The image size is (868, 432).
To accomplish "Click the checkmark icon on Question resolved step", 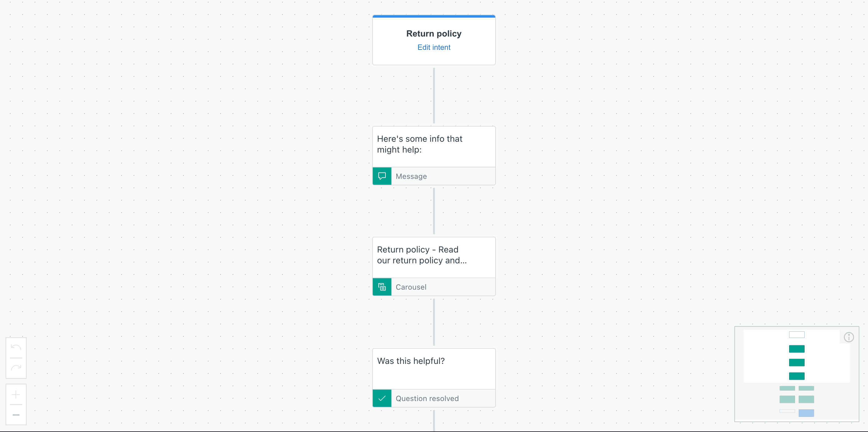I will pyautogui.click(x=382, y=398).
